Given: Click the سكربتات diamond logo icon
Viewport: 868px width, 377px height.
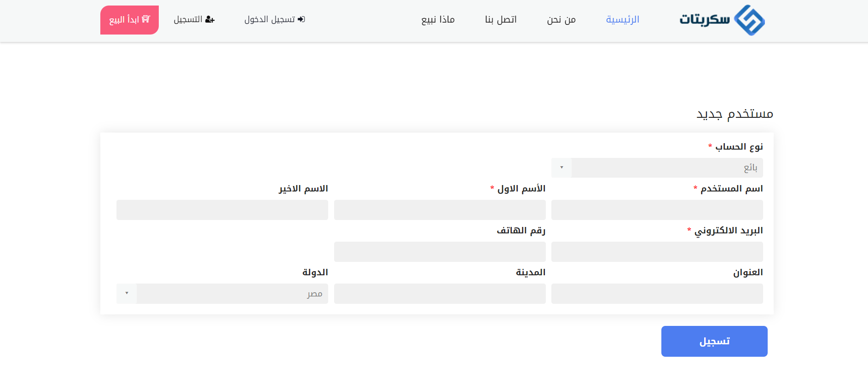Looking at the screenshot, I should (749, 20).
